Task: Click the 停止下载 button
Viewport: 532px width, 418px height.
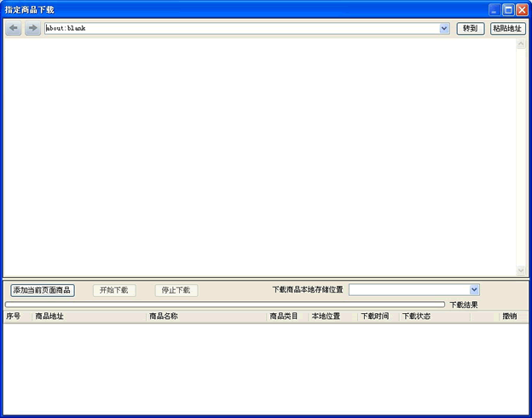Action: point(176,290)
